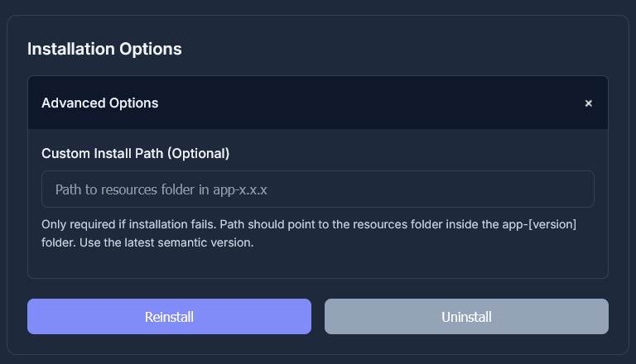Place cursor in the resources folder path box

[318, 189]
